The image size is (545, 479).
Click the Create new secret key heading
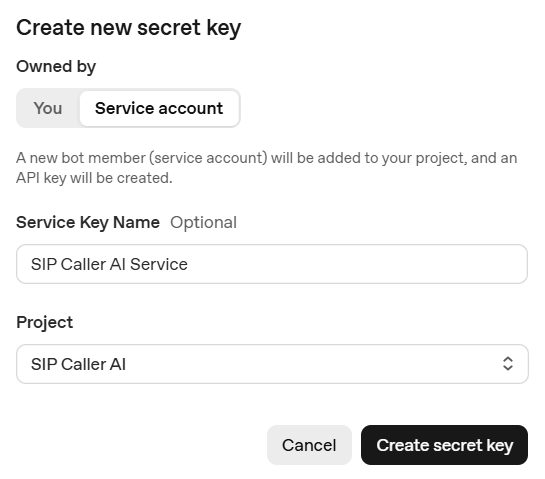click(129, 28)
